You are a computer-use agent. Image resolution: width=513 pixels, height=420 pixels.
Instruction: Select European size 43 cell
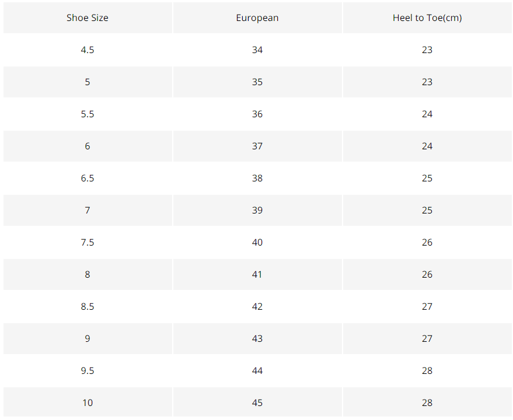pyautogui.click(x=257, y=338)
